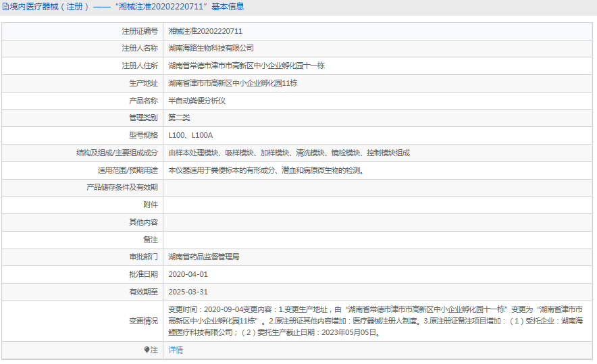This screenshot has width=597, height=364.
Task: Click the 有效期至 label
Action: tap(143, 292)
